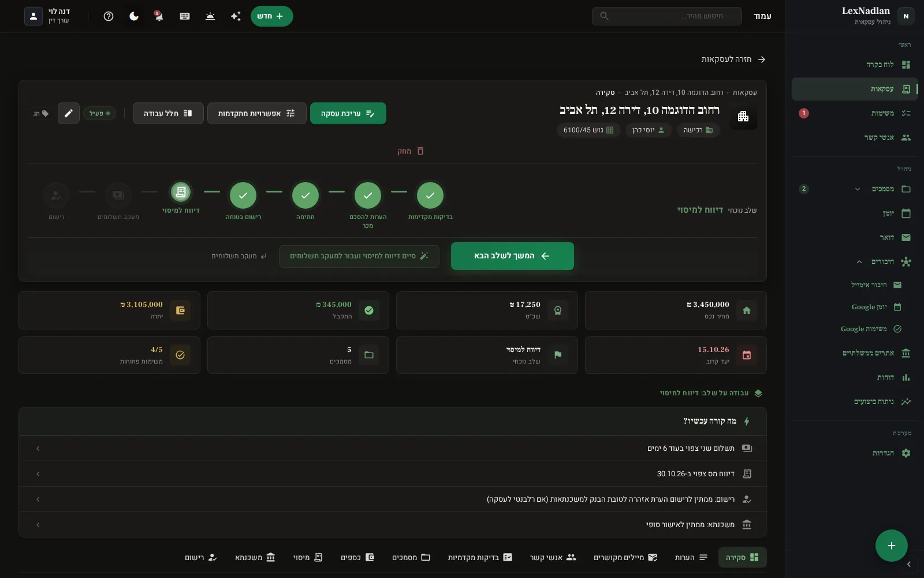This screenshot has height=578, width=924.
Task: Switch to משכנתא tab
Action: tap(255, 557)
